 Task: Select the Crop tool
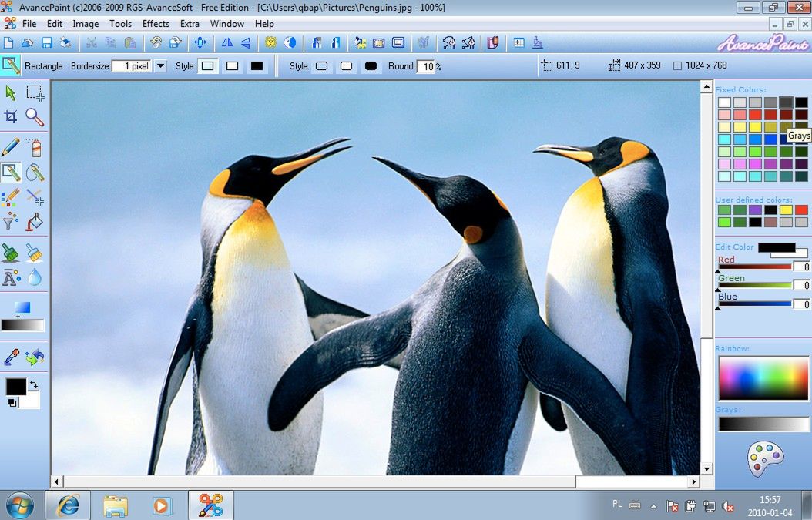tap(10, 117)
